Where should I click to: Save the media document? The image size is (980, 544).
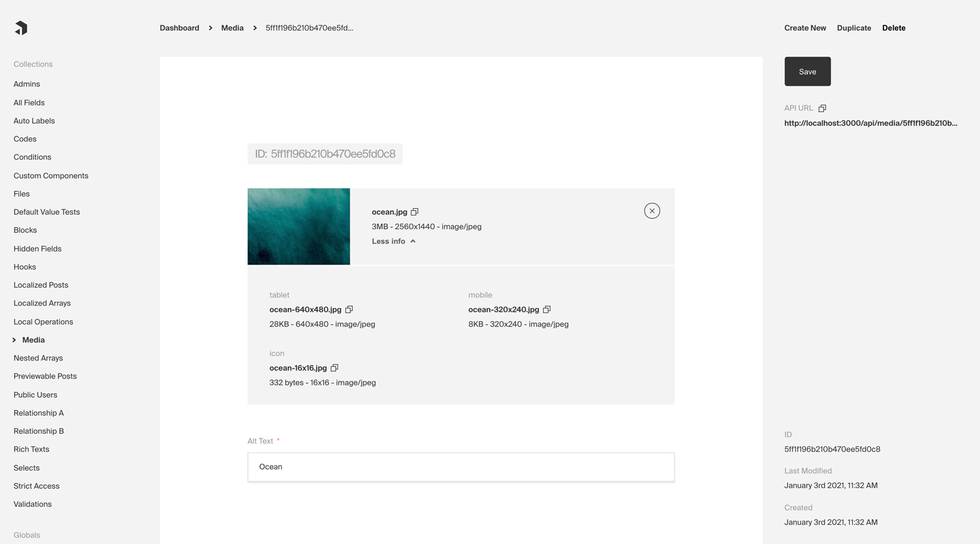point(807,71)
